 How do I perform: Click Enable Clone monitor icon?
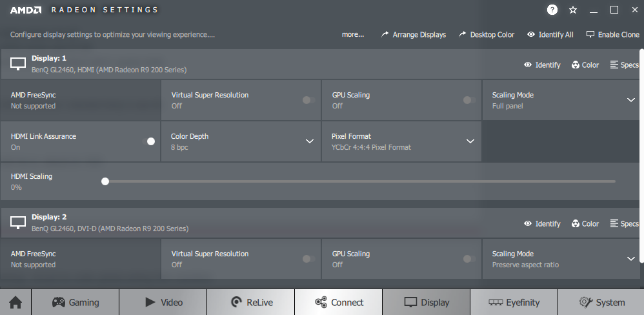coord(590,34)
